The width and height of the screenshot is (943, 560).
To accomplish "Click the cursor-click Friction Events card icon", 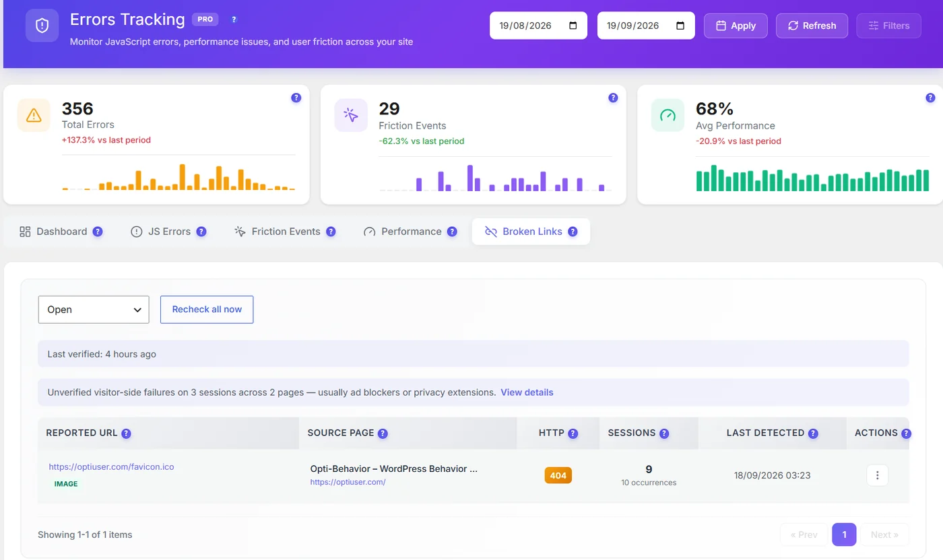I will [351, 115].
